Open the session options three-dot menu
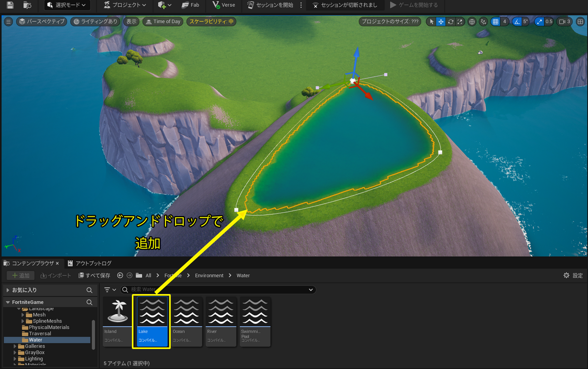The image size is (588, 369). coord(301,5)
